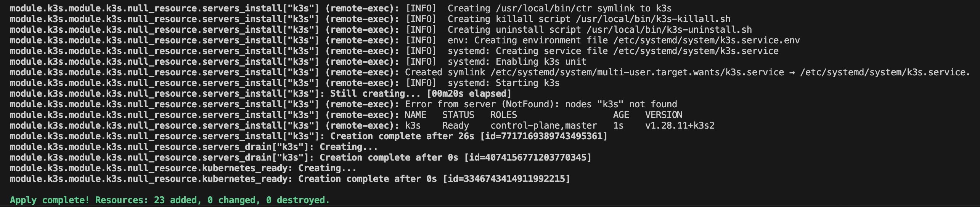This screenshot has width=980, height=207.
Task: Click the '/etc/systemd/system/k3s.service.env' file path
Action: (x=707, y=40)
